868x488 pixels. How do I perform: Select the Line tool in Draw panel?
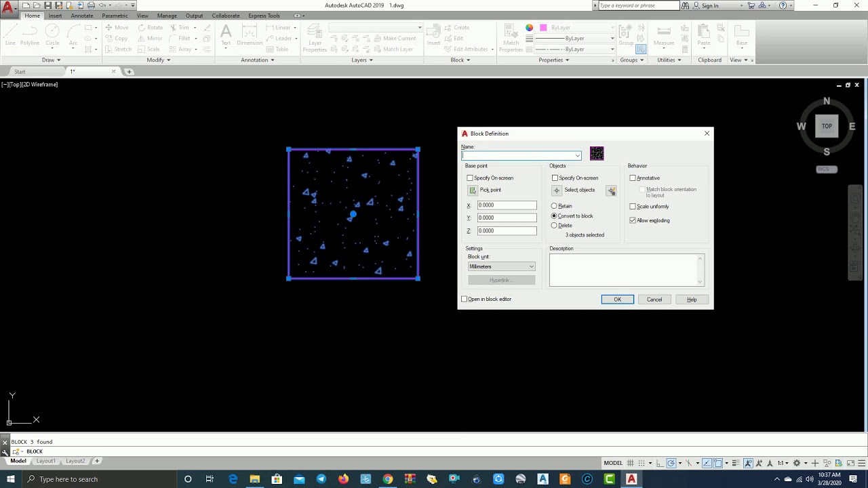(x=10, y=35)
